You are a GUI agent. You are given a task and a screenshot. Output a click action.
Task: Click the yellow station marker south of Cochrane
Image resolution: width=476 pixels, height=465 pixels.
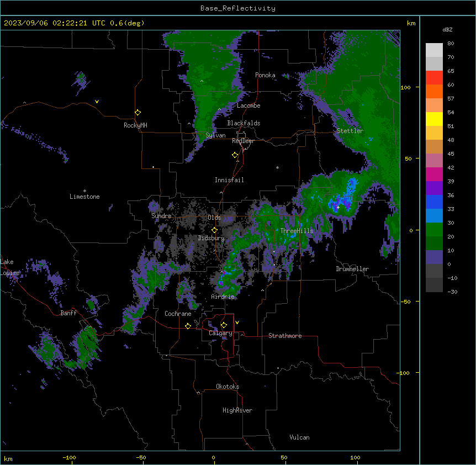188,326
